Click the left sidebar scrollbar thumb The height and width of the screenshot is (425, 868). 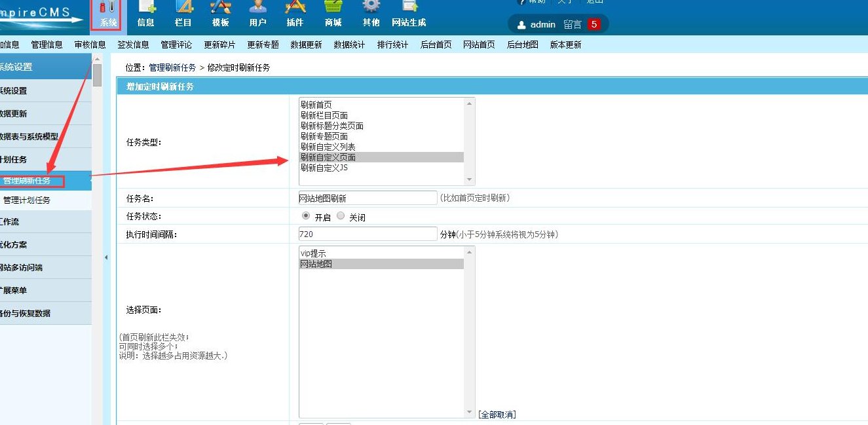click(97, 75)
